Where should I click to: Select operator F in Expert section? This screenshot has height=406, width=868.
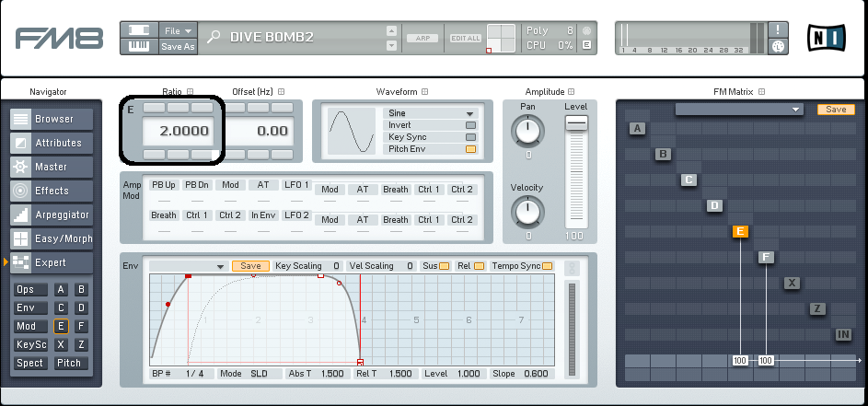click(x=81, y=326)
